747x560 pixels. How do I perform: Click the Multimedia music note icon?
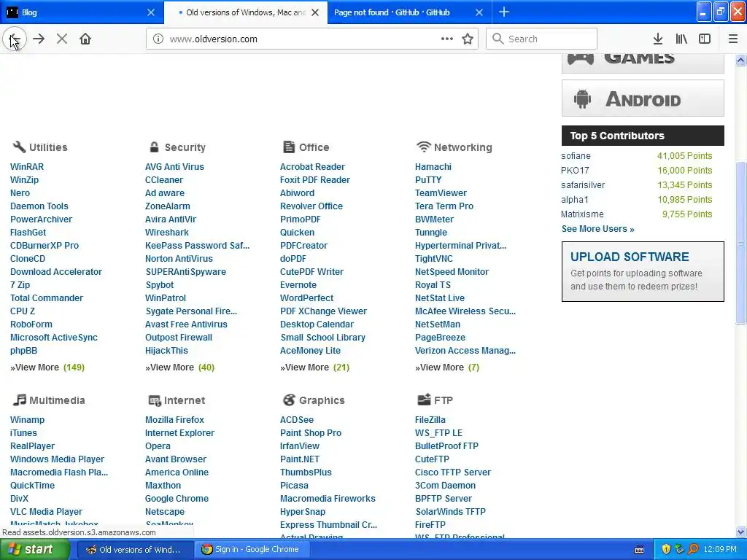[19, 400]
